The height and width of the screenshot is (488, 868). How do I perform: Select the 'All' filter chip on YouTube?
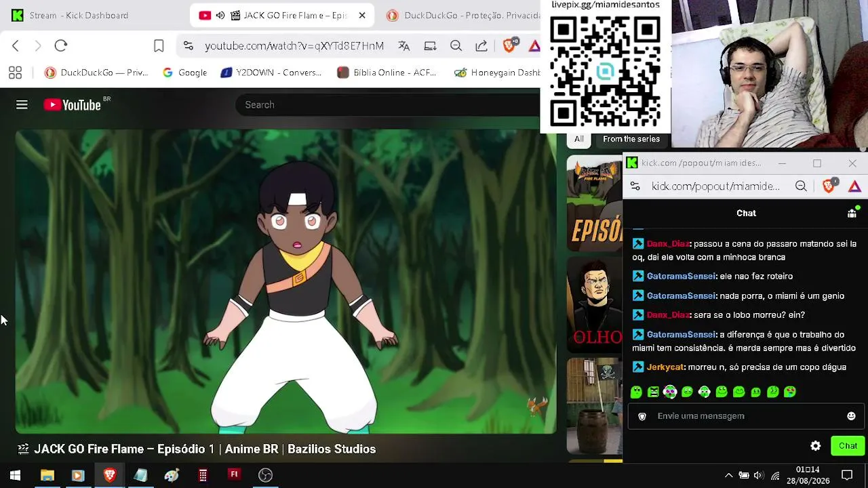tap(578, 139)
